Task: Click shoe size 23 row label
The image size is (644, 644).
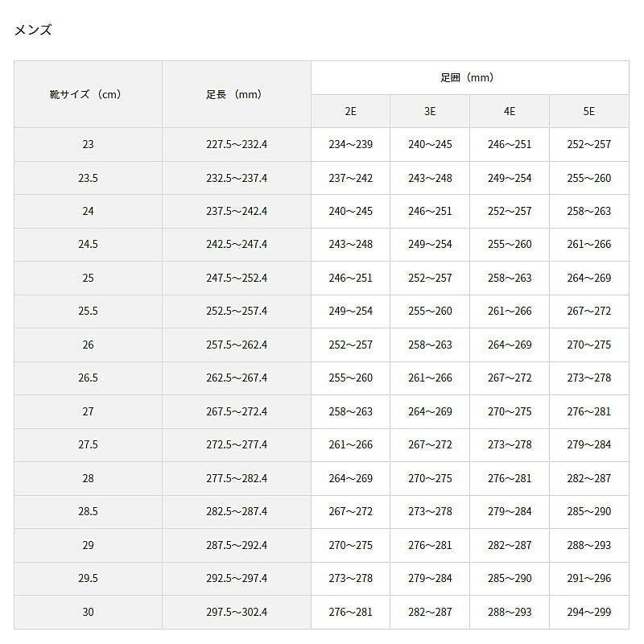Action: click(x=88, y=145)
